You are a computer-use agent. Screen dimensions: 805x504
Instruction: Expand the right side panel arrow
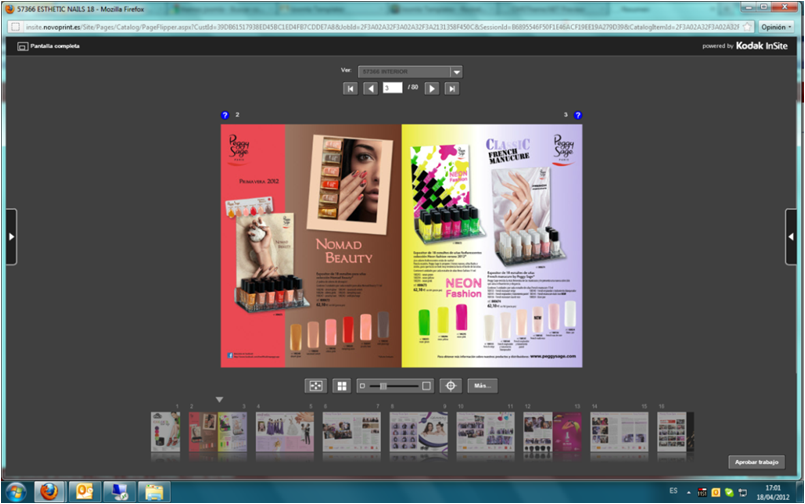tap(791, 237)
